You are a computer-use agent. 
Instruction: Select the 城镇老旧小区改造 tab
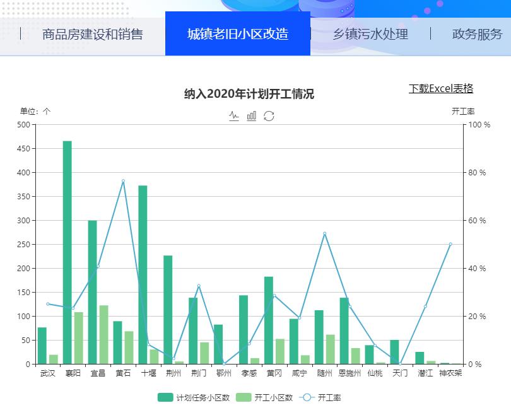coord(237,34)
